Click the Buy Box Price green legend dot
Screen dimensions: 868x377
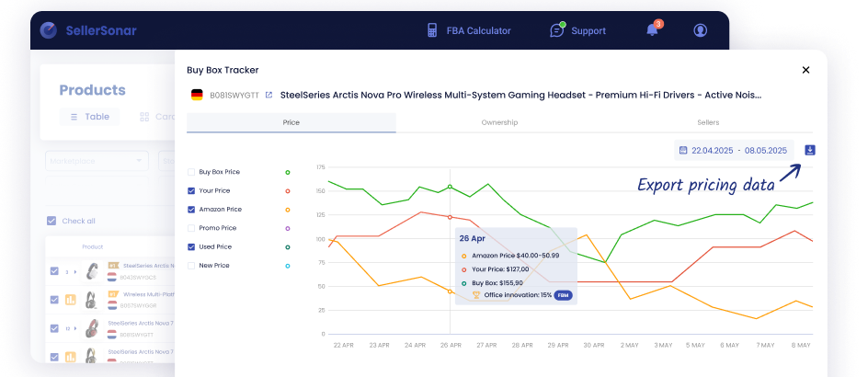coord(287,172)
